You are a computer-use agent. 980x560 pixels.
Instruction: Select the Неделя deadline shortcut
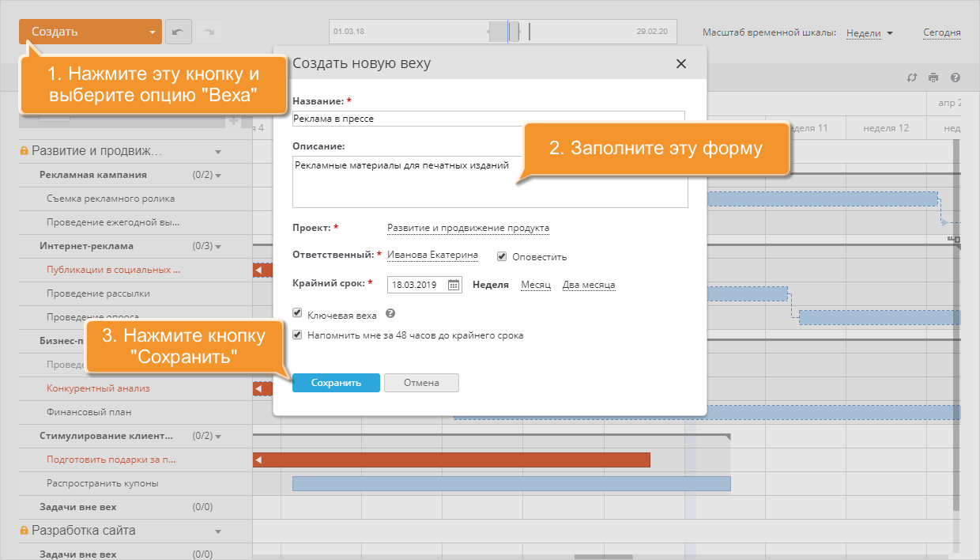tap(491, 285)
